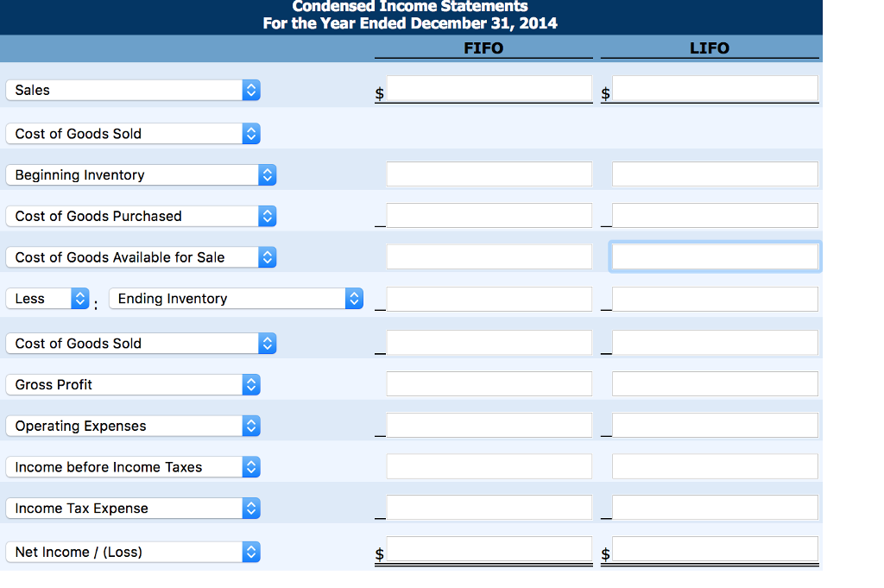Click the LIFO Ending Inventory field
This screenshot has width=884, height=588.
pos(715,300)
